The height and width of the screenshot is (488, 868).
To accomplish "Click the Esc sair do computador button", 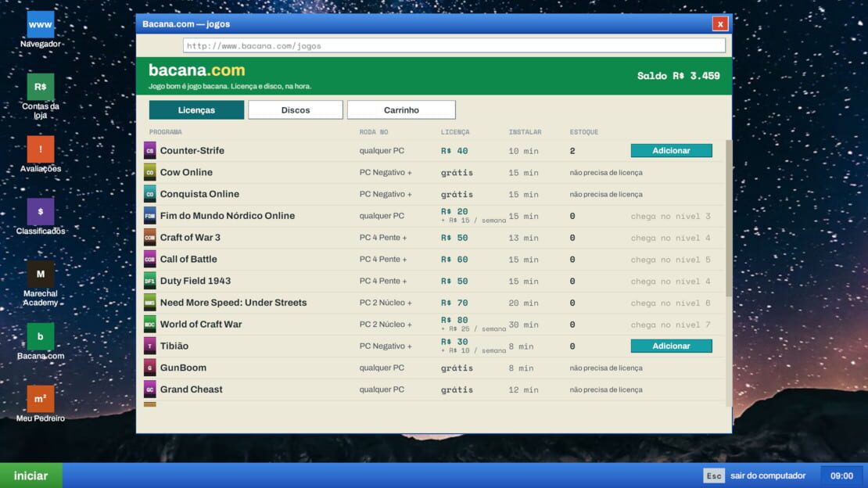I will [x=755, y=475].
